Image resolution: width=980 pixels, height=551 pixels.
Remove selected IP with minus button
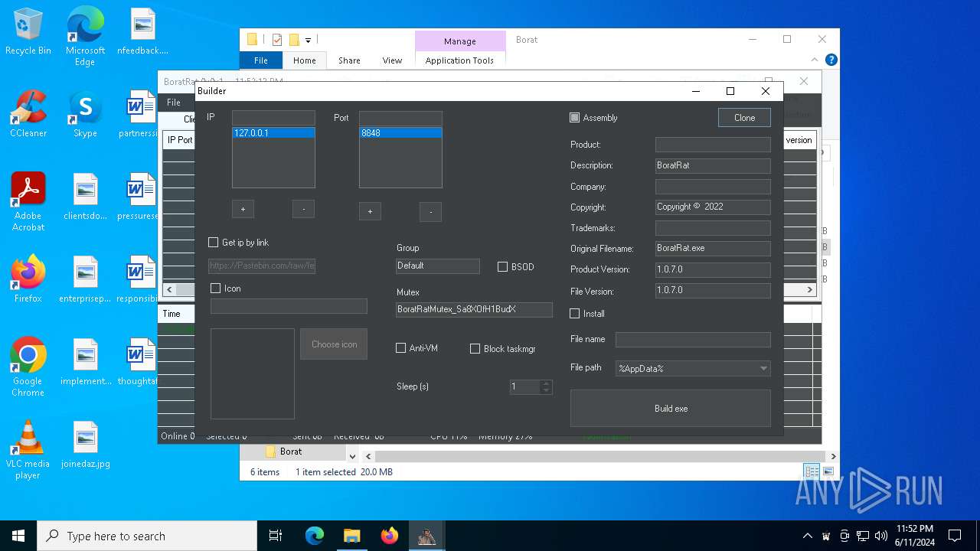303,209
